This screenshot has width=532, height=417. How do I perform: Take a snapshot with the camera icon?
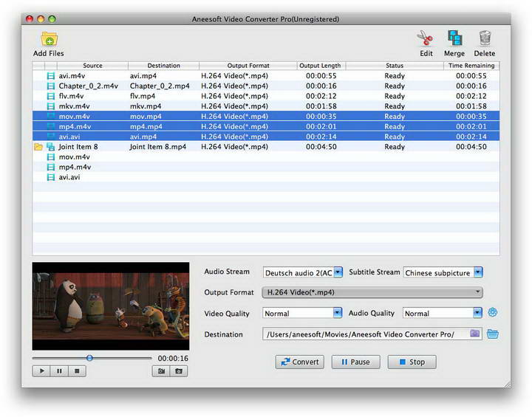point(161,371)
